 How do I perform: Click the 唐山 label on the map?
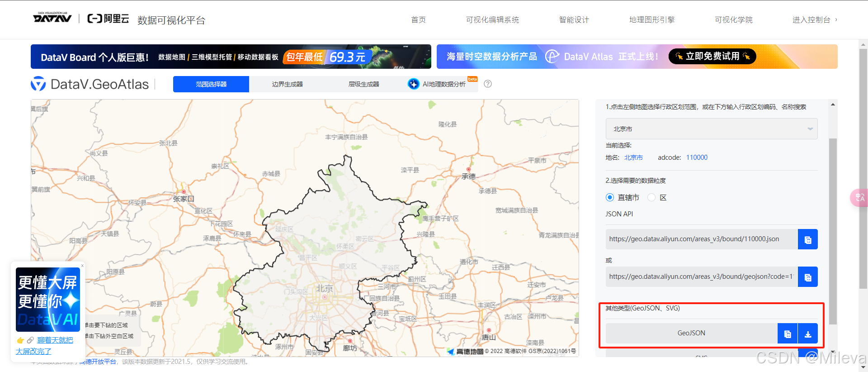pos(489,338)
